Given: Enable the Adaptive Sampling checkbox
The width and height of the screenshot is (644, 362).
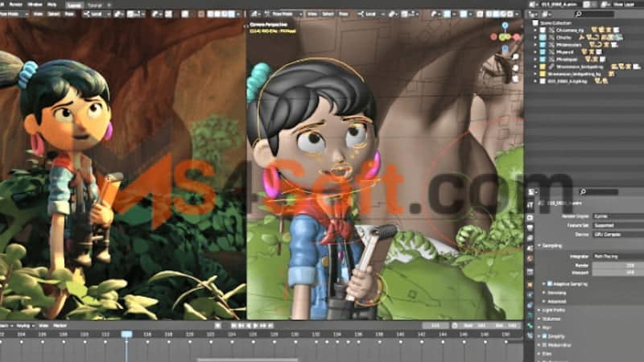Looking at the screenshot, I should click(550, 284).
